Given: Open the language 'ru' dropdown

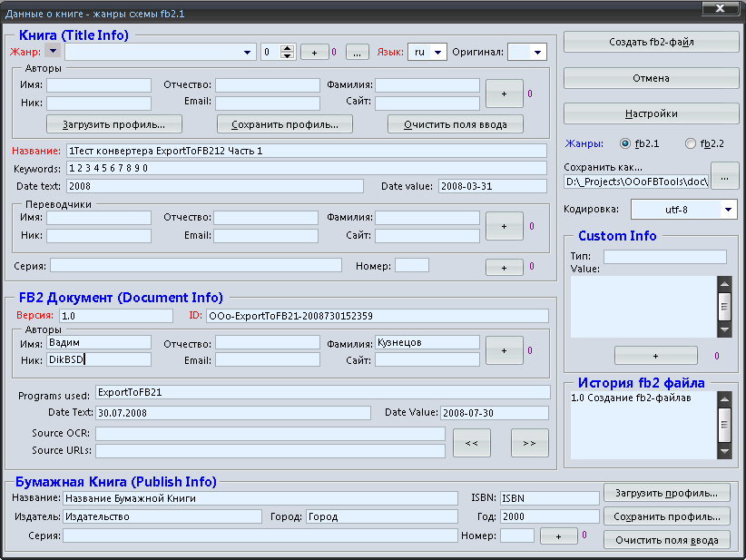Looking at the screenshot, I should pos(439,52).
